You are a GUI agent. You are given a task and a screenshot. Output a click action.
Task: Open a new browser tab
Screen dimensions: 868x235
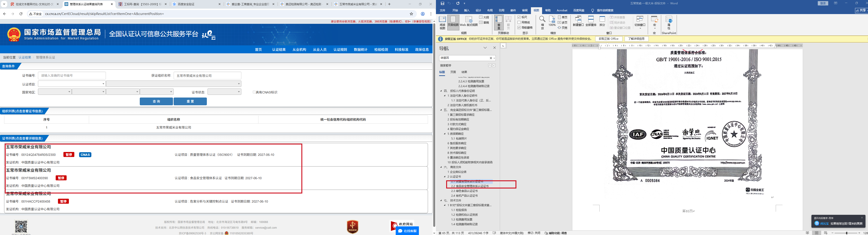point(390,4)
